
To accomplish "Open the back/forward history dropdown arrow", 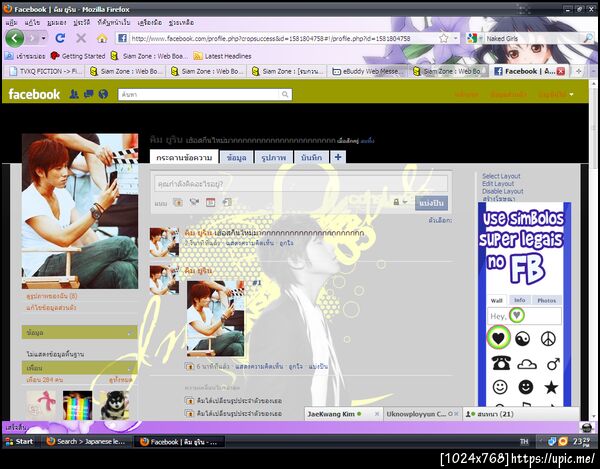I will (x=43, y=38).
